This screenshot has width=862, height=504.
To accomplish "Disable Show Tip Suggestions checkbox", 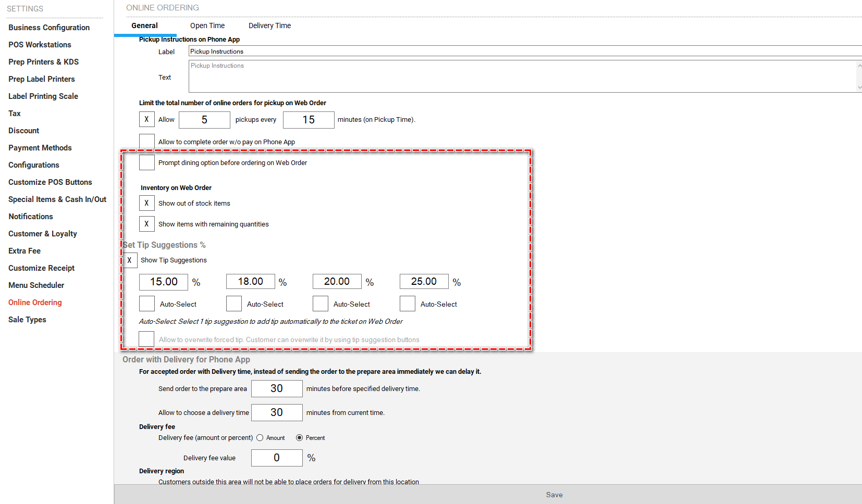I will [x=129, y=260].
